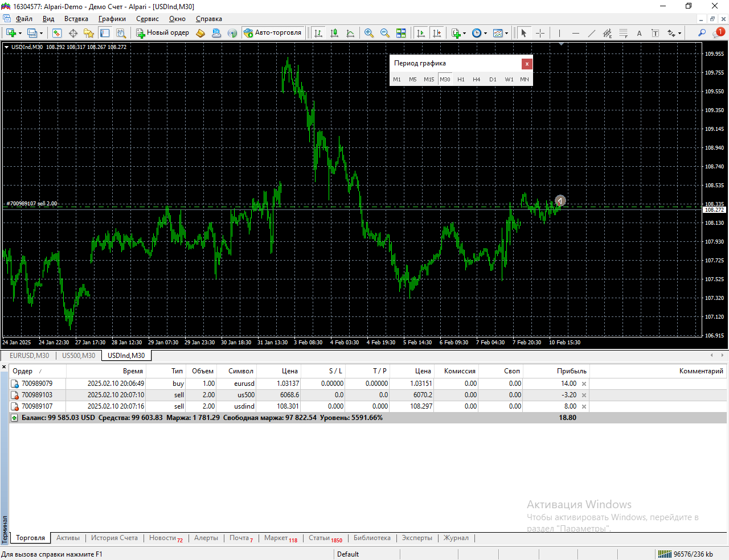Open the Вид menu
This screenshot has height=560, width=729.
pos(48,19)
